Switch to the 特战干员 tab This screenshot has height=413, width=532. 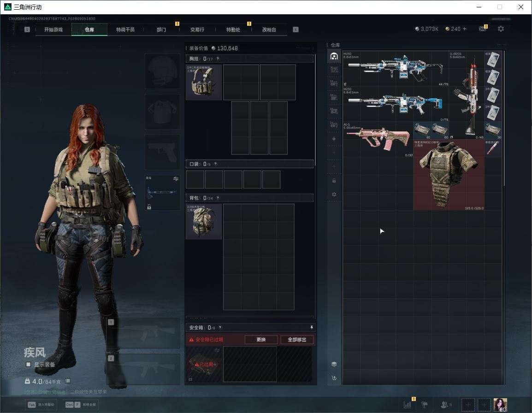[x=125, y=29]
